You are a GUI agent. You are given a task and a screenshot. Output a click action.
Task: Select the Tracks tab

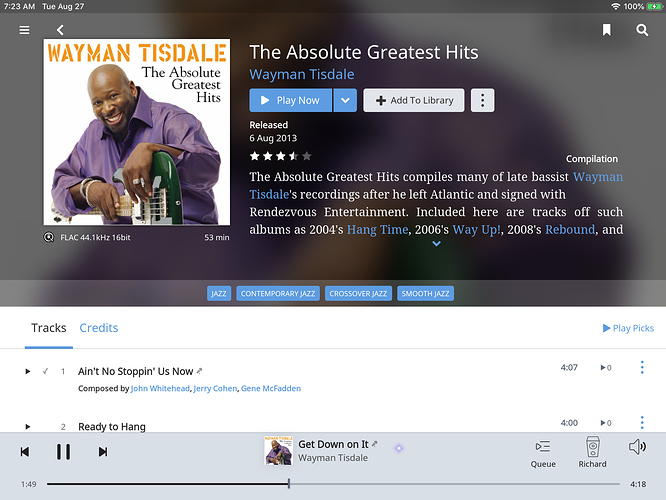[49, 328]
